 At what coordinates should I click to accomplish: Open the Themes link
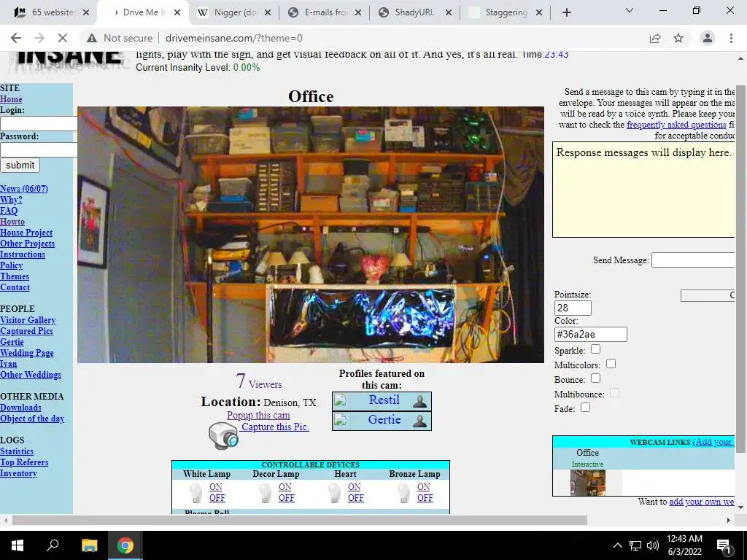coord(15,276)
